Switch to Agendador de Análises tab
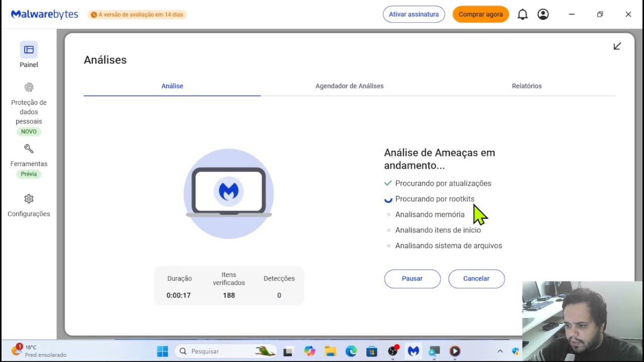 (x=349, y=86)
